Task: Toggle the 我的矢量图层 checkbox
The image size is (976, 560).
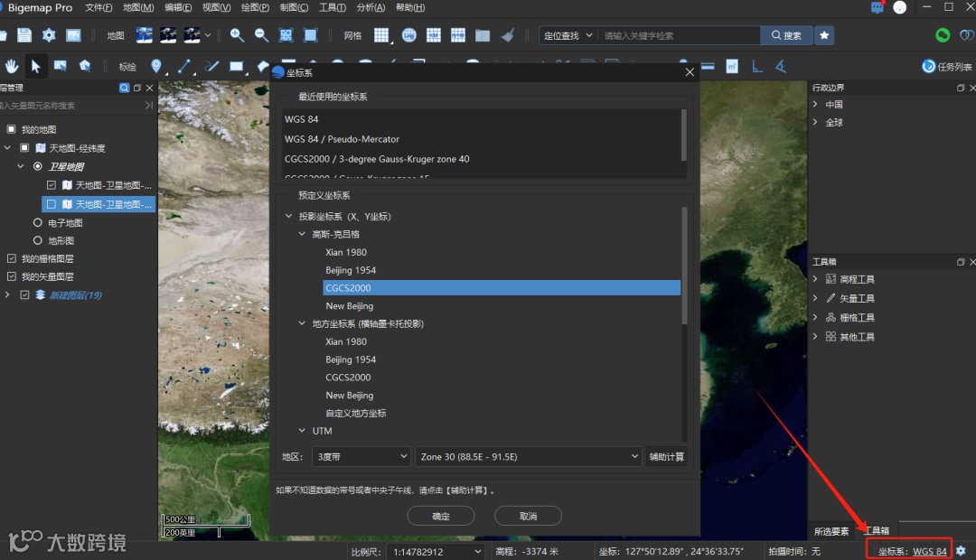Action: click(x=11, y=276)
